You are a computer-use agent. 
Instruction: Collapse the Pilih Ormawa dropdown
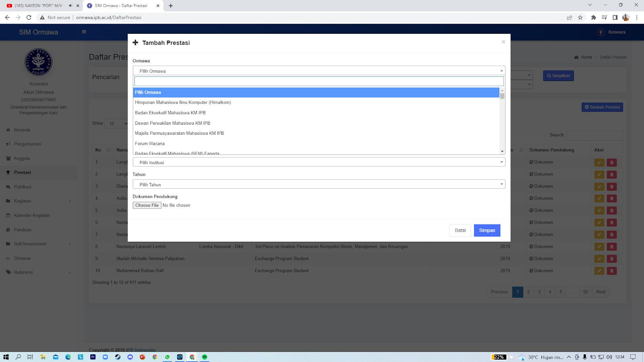[x=319, y=71]
